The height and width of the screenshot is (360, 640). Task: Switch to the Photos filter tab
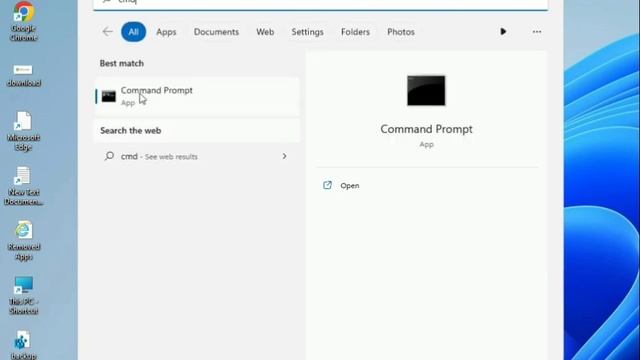pyautogui.click(x=401, y=32)
